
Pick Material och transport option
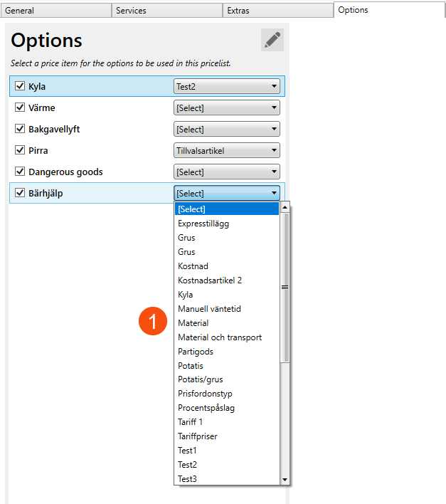[x=220, y=337]
